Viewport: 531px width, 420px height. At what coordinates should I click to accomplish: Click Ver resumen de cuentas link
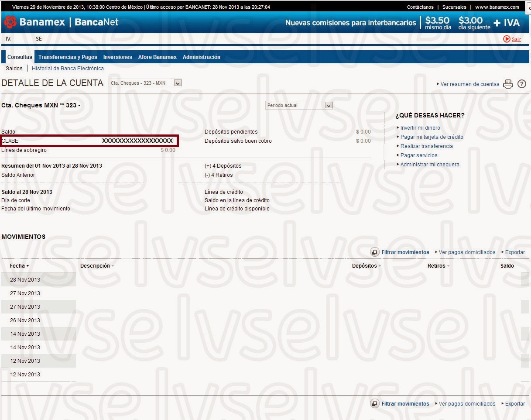pyautogui.click(x=470, y=84)
